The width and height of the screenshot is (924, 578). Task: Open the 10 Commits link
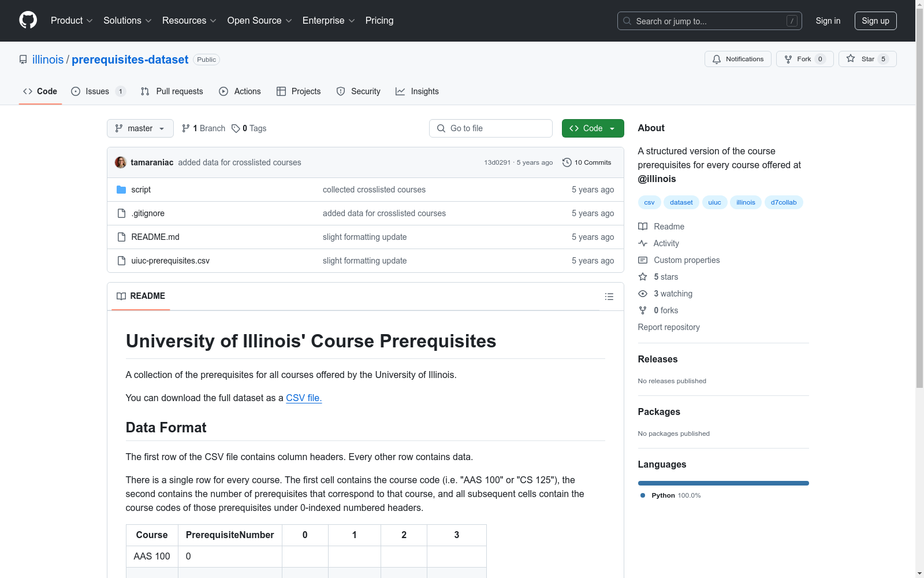(x=587, y=162)
